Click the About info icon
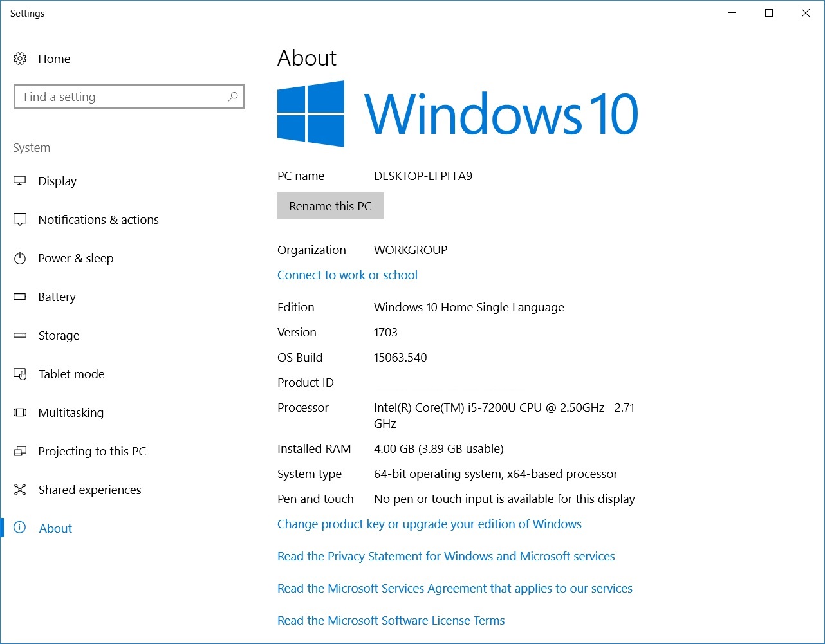Viewport: 825px width, 644px height. [x=20, y=528]
